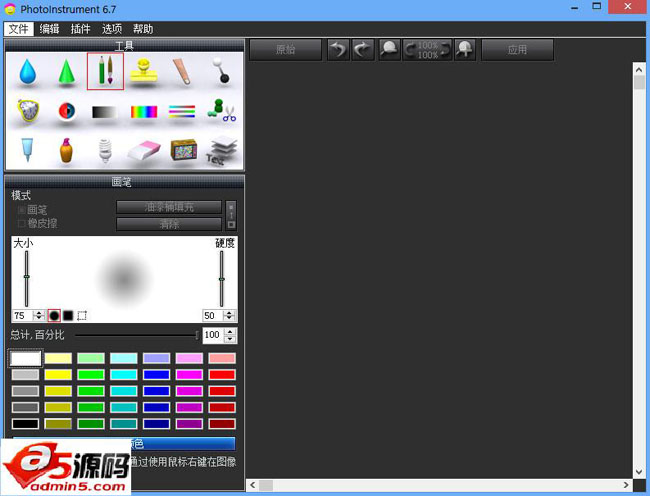Click the hardness field showing 50

(x=213, y=316)
